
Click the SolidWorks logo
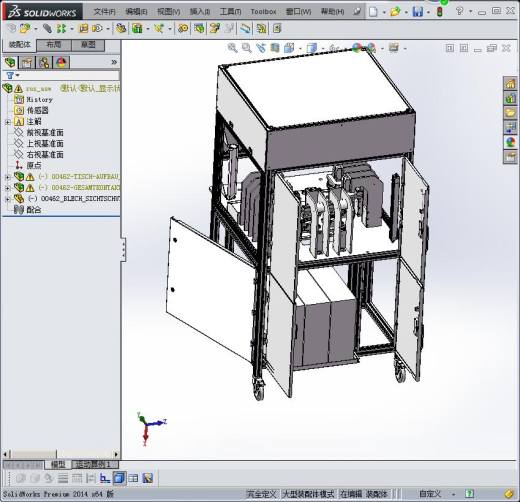pos(42,12)
